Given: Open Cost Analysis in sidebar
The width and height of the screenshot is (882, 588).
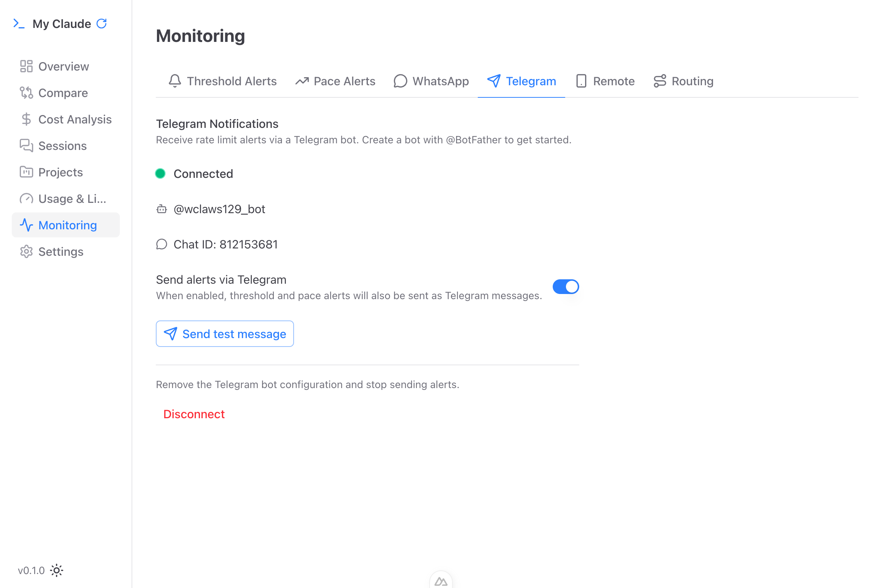Looking at the screenshot, I should [x=66, y=119].
